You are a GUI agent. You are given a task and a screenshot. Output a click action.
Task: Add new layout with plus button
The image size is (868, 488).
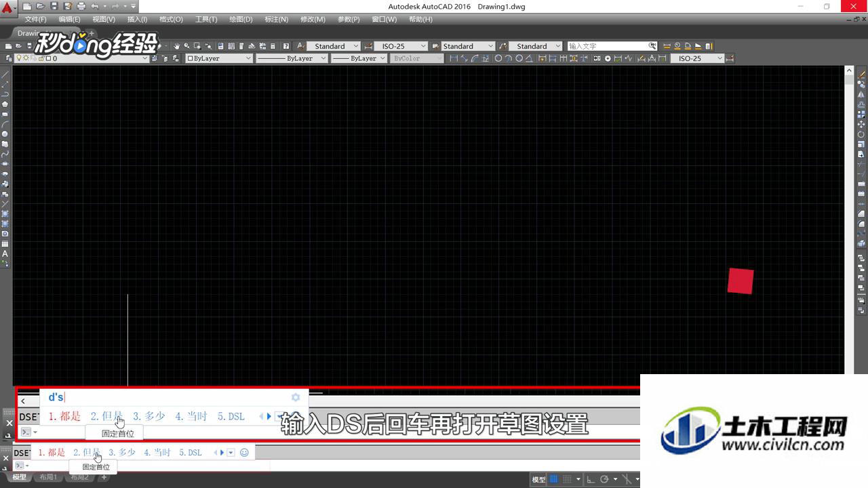click(104, 478)
